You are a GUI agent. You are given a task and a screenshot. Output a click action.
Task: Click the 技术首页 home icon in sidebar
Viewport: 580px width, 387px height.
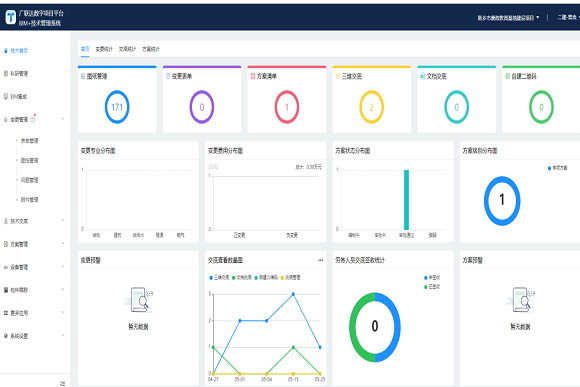6,51
